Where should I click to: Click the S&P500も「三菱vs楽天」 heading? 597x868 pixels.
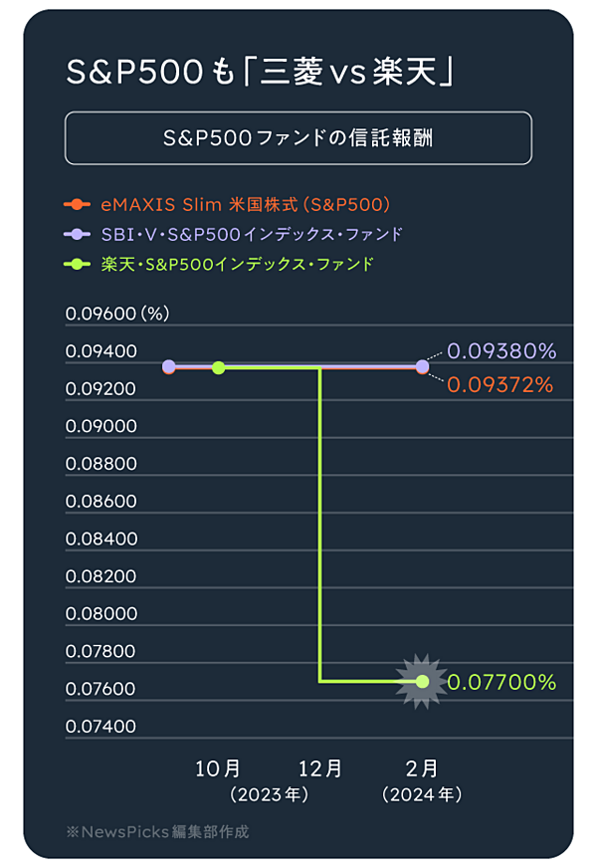click(x=261, y=72)
